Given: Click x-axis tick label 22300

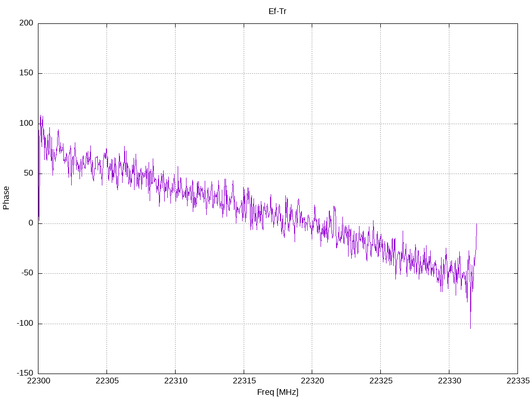Looking at the screenshot, I should 38,381.
